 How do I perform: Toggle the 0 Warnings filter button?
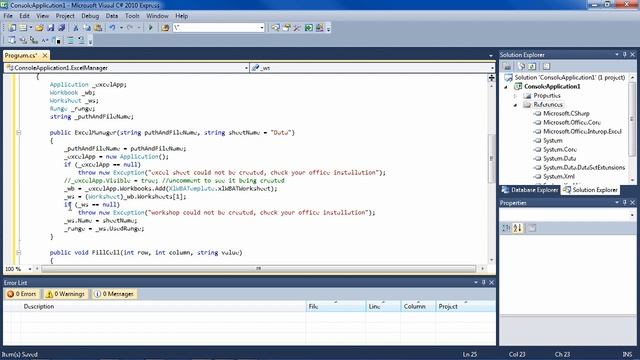point(65,294)
